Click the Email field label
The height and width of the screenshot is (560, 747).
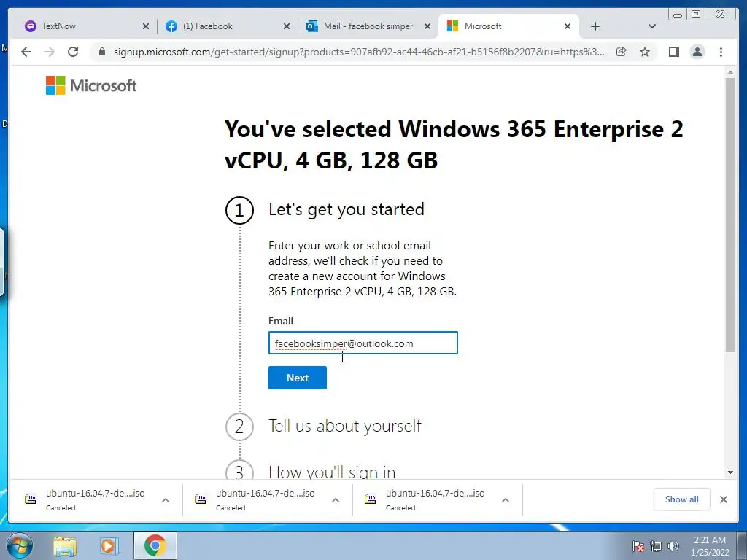pos(281,321)
